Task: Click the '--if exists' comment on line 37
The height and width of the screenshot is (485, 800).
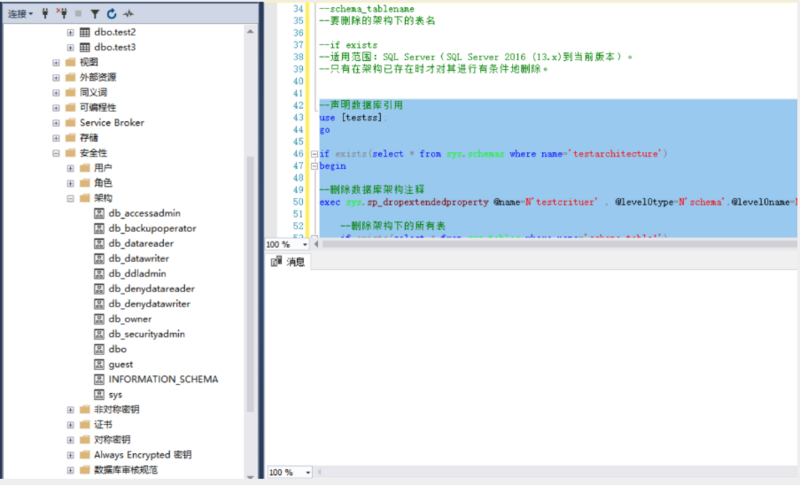Action: click(348, 45)
